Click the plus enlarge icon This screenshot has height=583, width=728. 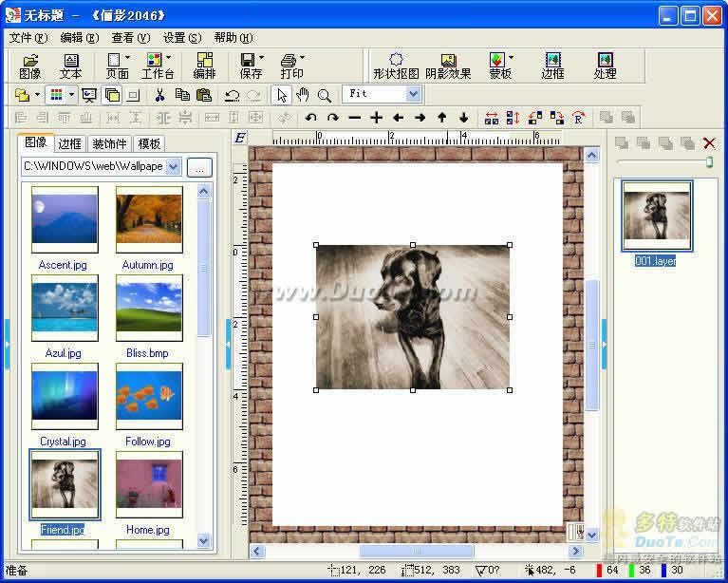376,118
